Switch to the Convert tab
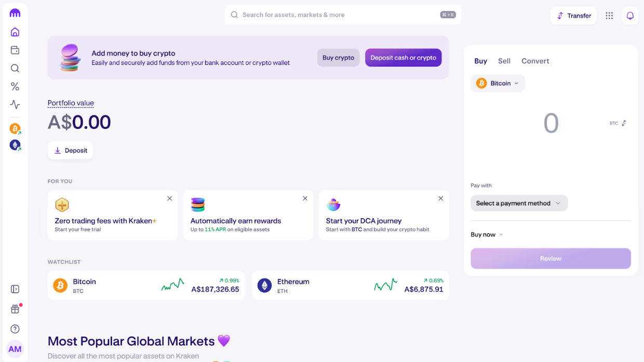 click(x=535, y=61)
